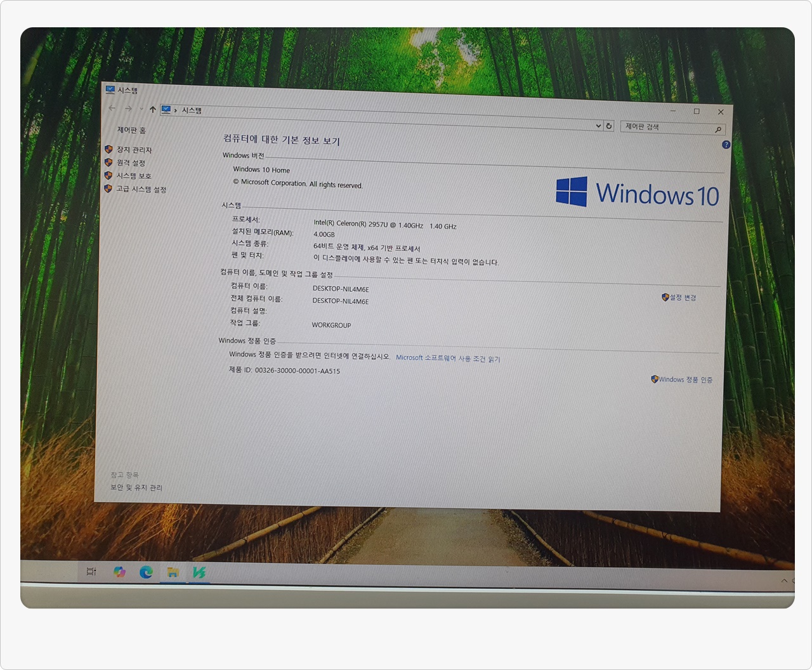This screenshot has width=812, height=670.
Task: Open Microsoft 소프트웨어 사용 조건 읽기 link
Action: (x=448, y=358)
